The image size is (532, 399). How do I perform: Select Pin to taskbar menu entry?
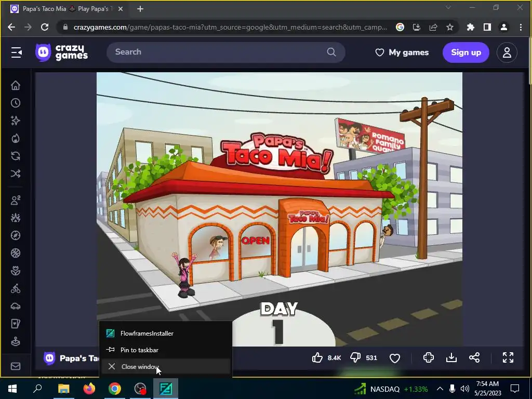[x=166, y=350]
